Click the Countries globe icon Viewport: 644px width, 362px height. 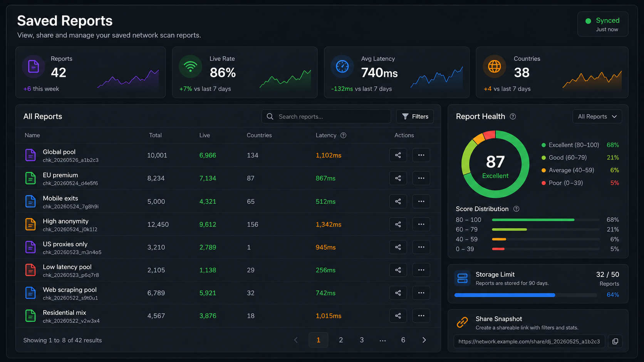click(x=494, y=67)
